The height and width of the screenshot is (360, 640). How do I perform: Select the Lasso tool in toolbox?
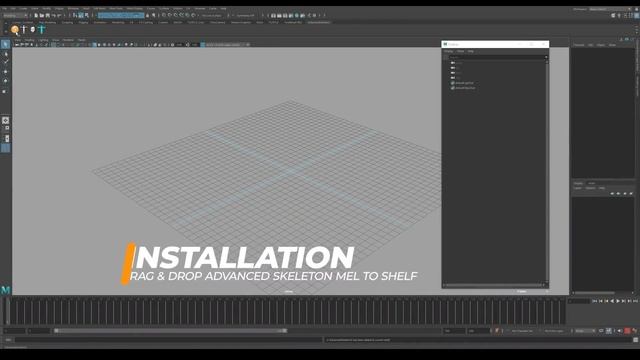(x=5, y=53)
